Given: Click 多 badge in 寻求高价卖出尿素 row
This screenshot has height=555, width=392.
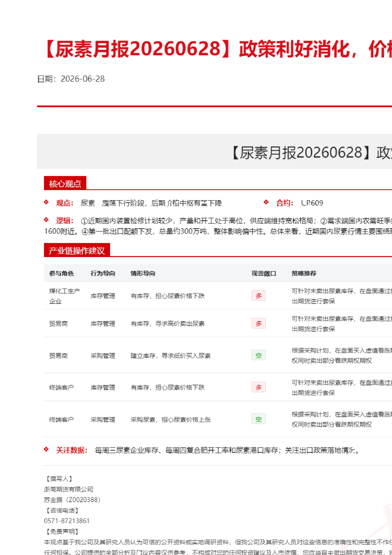Looking at the screenshot, I should [259, 323].
